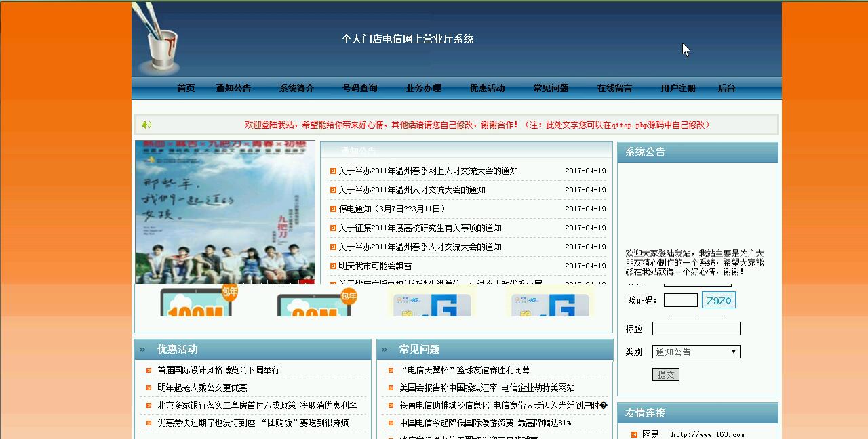Click the arrow icon beside 常见问题 heading

pyautogui.click(x=384, y=350)
